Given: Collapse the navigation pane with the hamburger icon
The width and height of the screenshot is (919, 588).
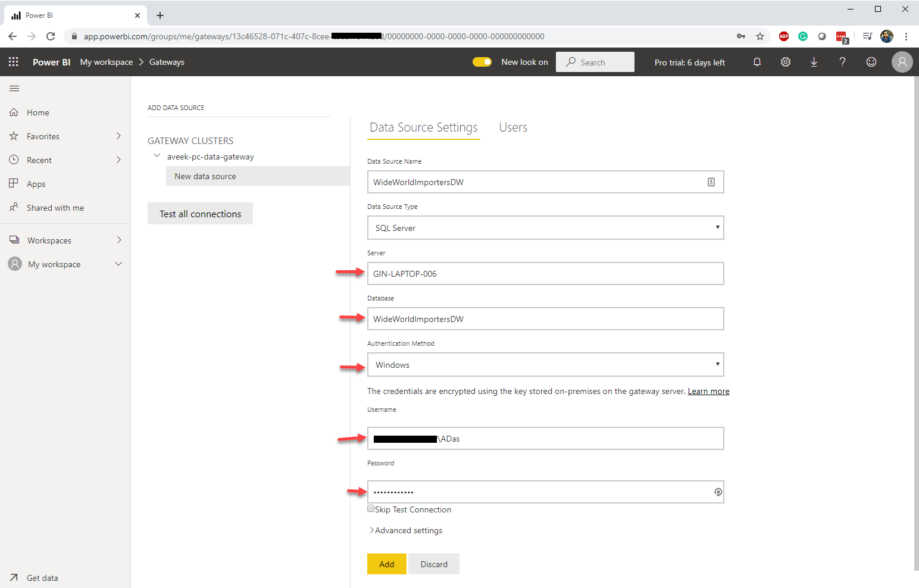Looking at the screenshot, I should click(x=14, y=88).
